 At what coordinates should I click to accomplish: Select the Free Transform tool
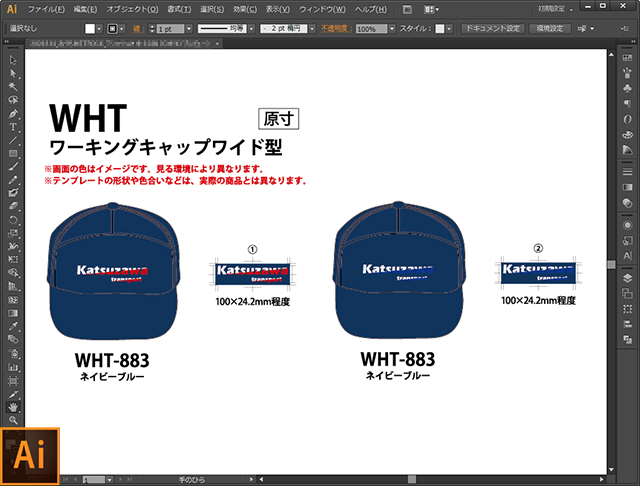[13, 260]
